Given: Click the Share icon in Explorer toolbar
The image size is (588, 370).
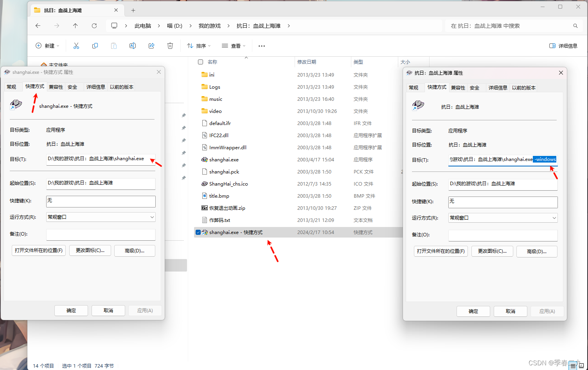Looking at the screenshot, I should point(151,46).
